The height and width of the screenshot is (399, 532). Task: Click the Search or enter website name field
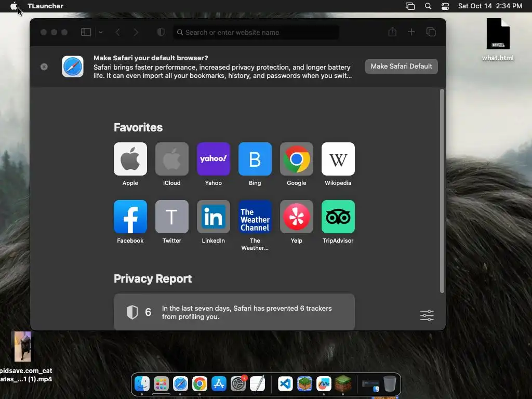coord(256,32)
